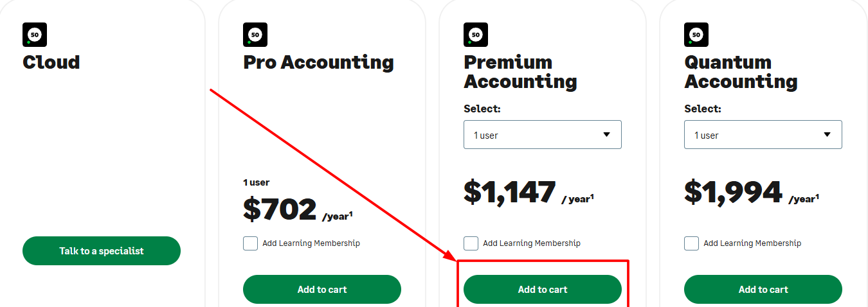This screenshot has height=307, width=868.
Task: Click the Sage 50 icon above Quantum Accounting
Action: (x=696, y=35)
